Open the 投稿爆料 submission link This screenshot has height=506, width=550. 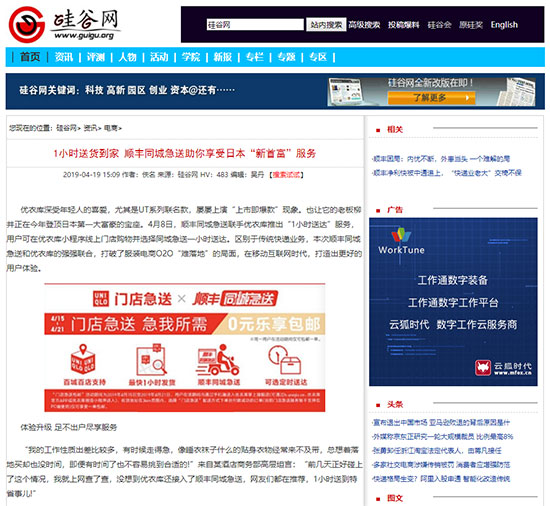pyautogui.click(x=403, y=25)
